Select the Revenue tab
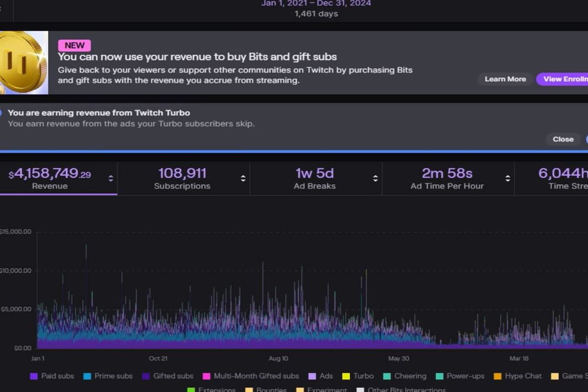This screenshot has width=588, height=392. [x=58, y=179]
